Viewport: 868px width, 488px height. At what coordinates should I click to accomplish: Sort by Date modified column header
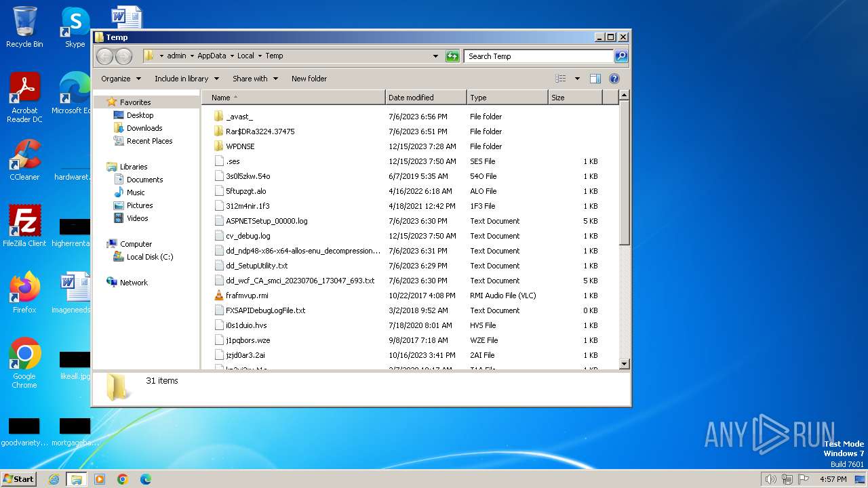coord(426,98)
